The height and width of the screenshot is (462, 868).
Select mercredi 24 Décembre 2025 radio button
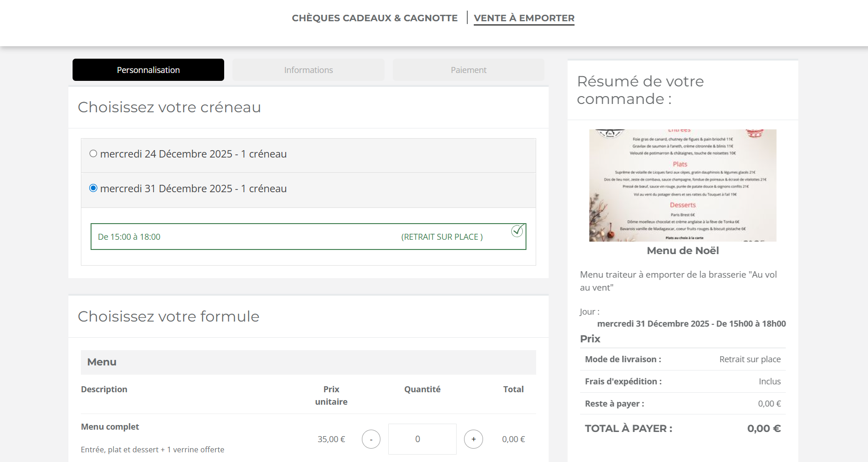93,154
